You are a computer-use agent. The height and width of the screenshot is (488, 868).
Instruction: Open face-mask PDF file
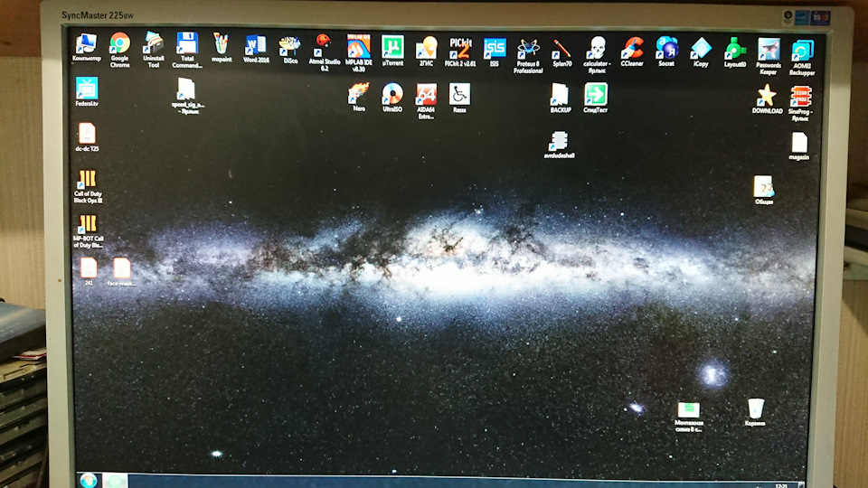(122, 272)
